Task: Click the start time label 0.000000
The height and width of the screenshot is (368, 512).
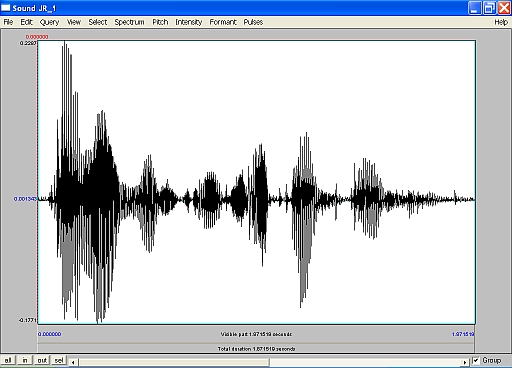Action: (x=50, y=334)
